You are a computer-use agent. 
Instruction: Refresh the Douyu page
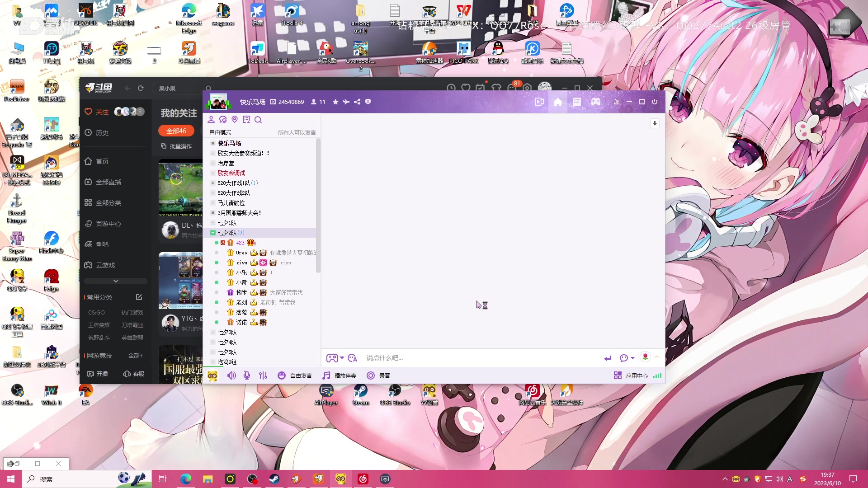point(141,89)
